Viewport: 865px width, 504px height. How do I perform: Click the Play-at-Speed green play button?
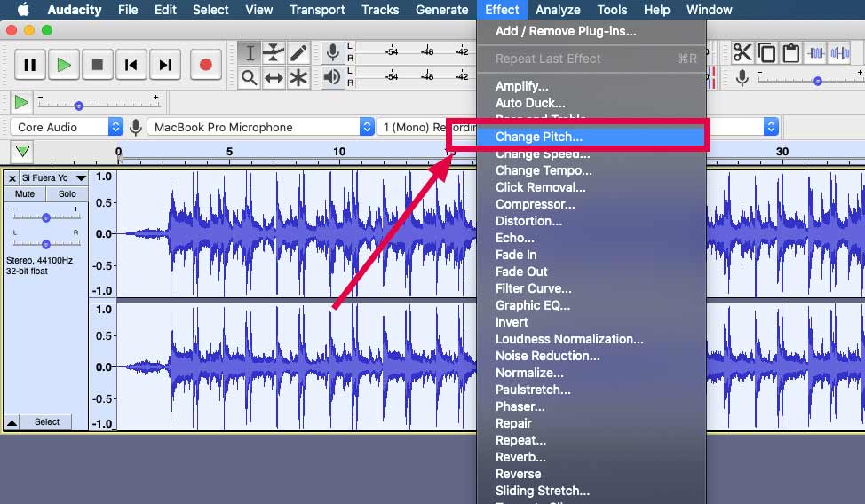(21, 102)
